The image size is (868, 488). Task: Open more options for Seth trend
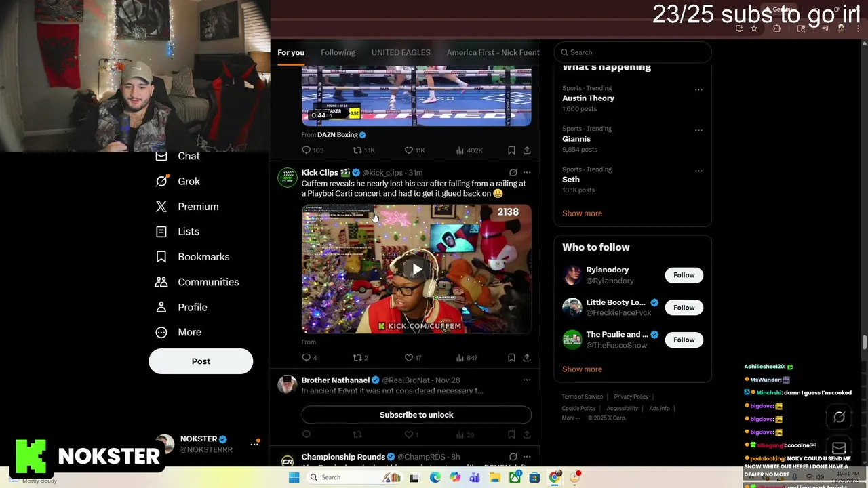[x=698, y=171]
